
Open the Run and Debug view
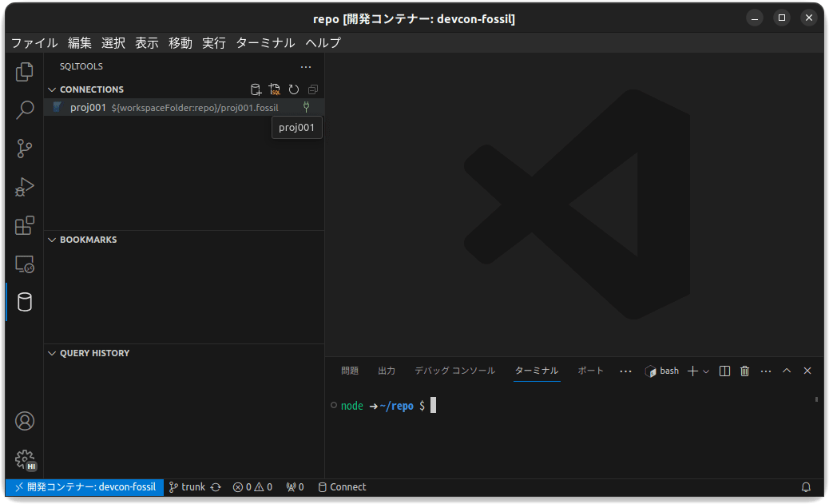click(24, 187)
